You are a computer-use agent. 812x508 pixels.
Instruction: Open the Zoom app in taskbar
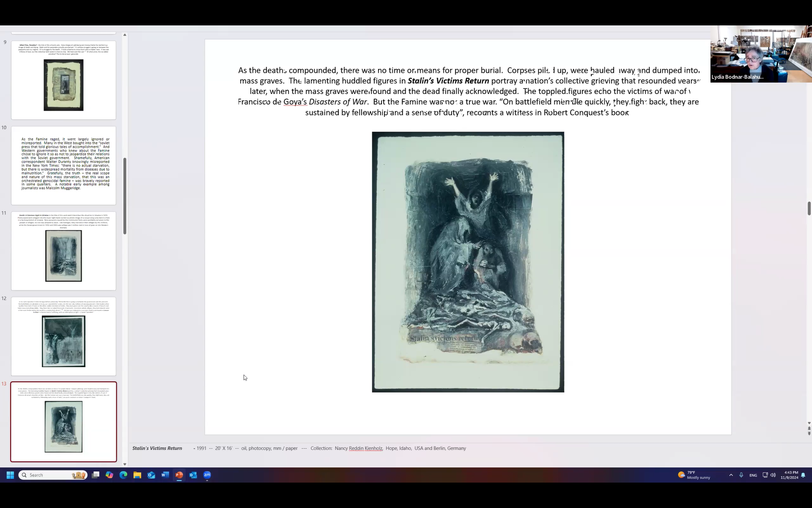click(207, 475)
